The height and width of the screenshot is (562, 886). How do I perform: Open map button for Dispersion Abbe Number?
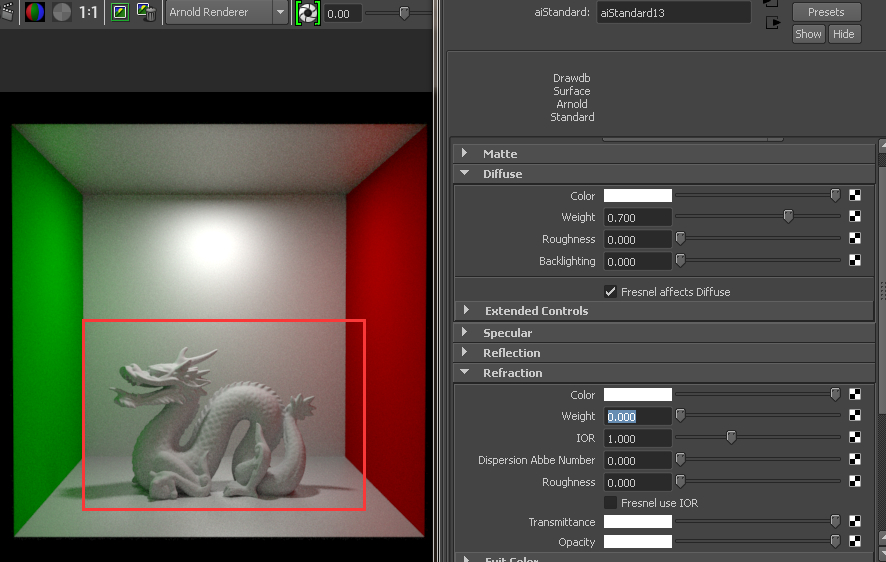855,459
